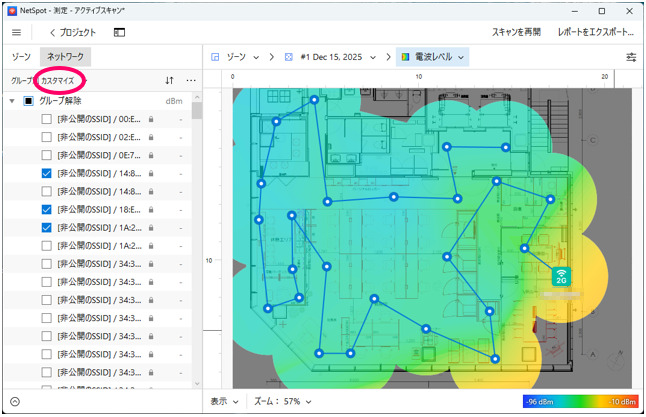Viewport: 646px width, 417px height.
Task: Open the ズーム: 57% zoom dropdown
Action: (281, 401)
